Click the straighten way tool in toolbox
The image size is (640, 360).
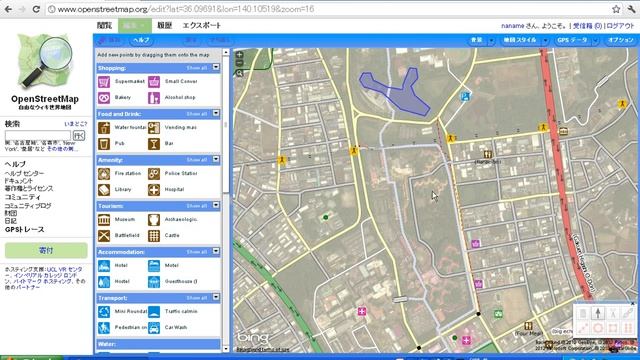click(x=583, y=328)
